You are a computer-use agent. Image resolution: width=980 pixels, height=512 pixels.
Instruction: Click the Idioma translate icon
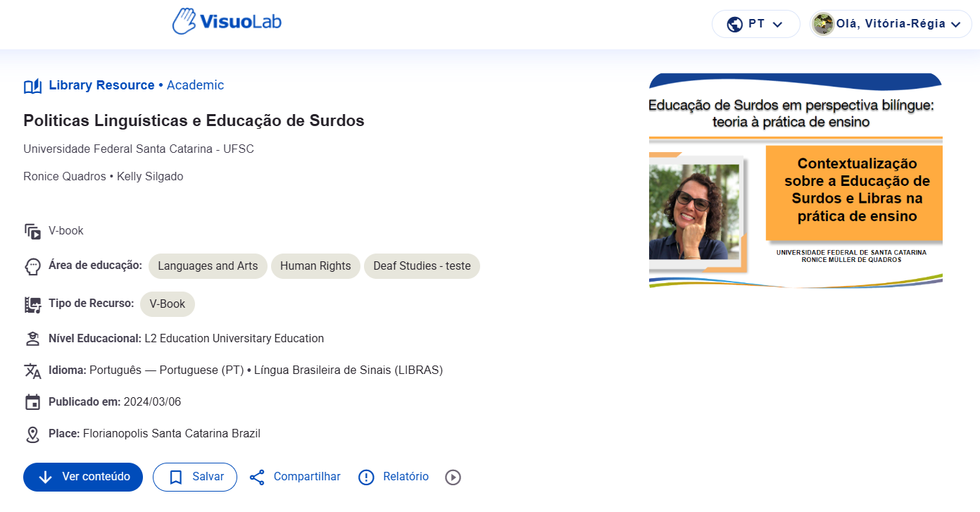click(x=32, y=371)
